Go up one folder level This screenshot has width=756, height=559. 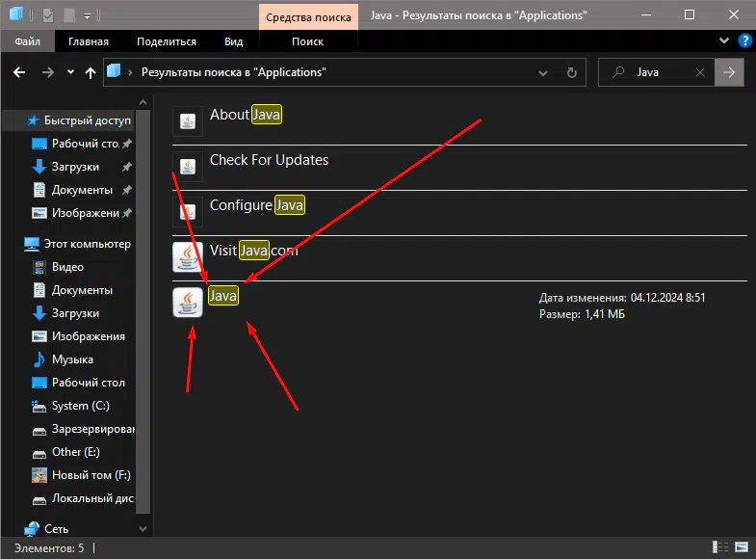[91, 72]
